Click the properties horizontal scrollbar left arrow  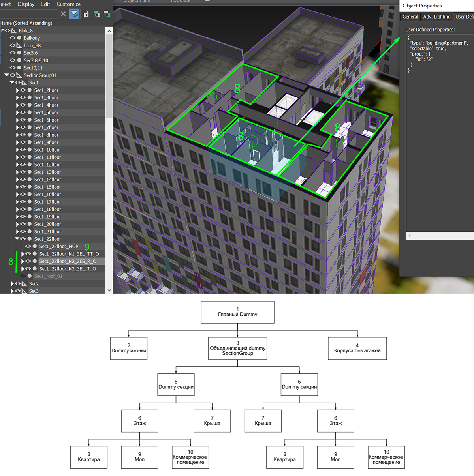pyautogui.click(x=410, y=236)
